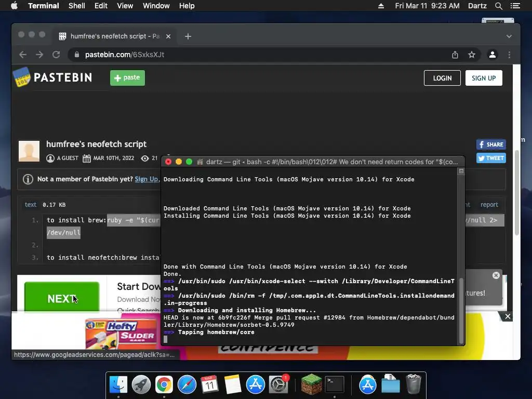The height and width of the screenshot is (399, 532).
Task: Open the Downloads folder in Dock
Action: [390, 384]
